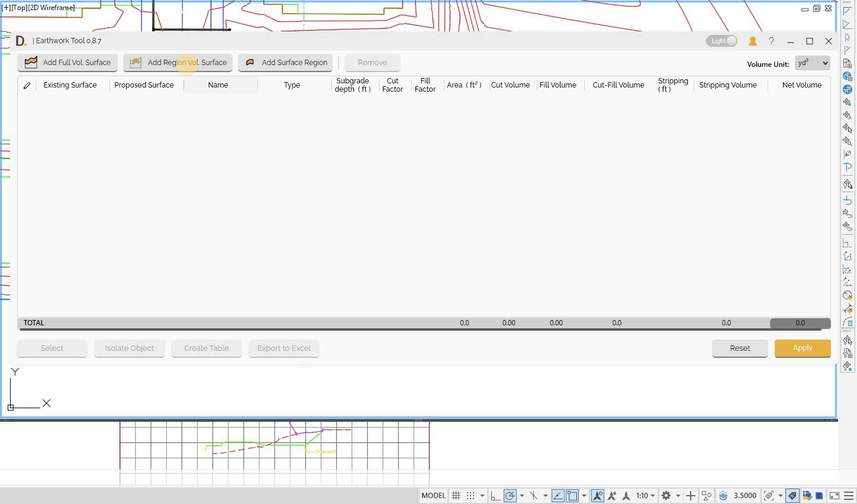Open help via the question mark icon

click(771, 41)
